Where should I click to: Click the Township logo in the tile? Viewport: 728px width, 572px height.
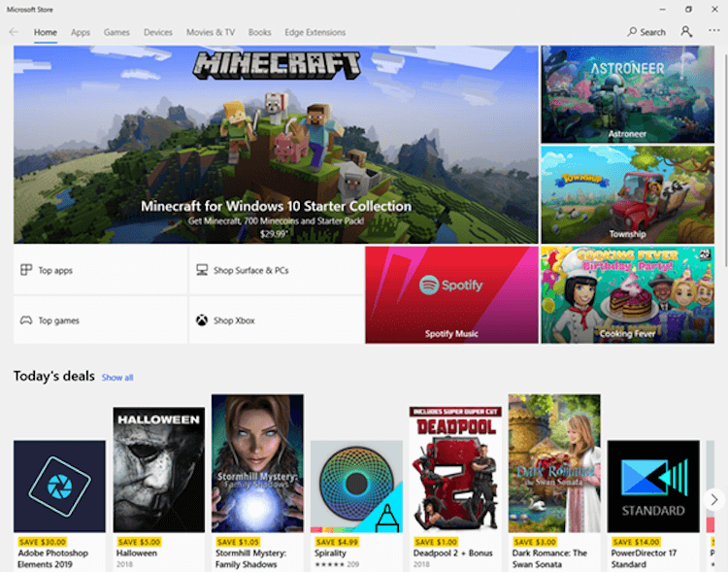click(x=582, y=179)
